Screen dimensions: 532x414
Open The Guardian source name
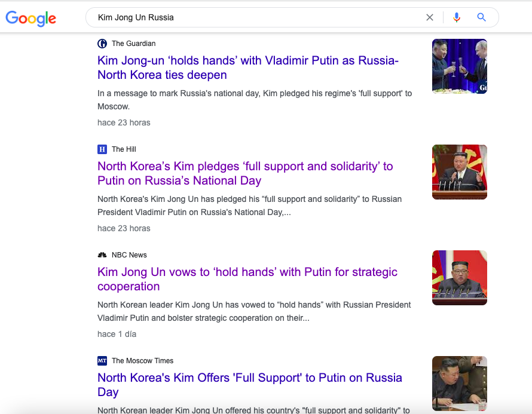(x=134, y=44)
